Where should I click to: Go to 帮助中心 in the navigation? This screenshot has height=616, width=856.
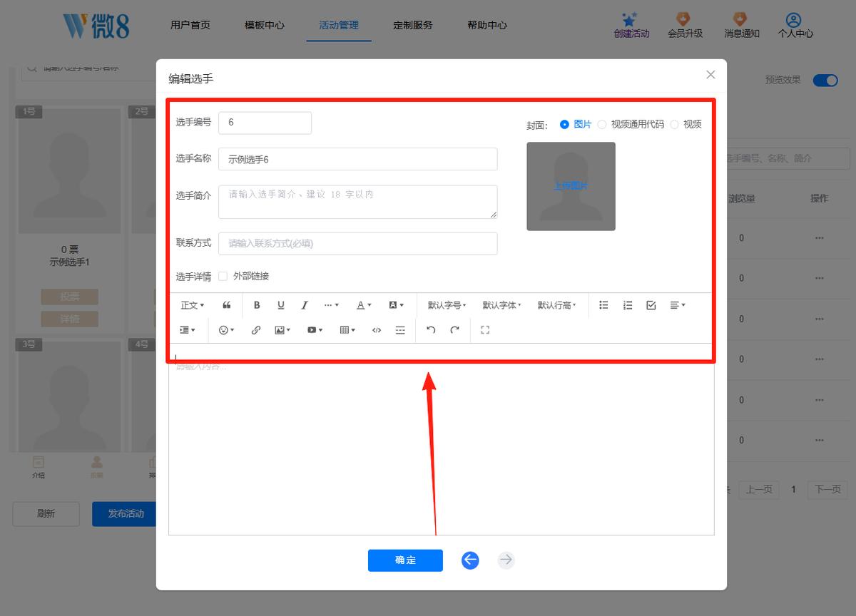[x=487, y=25]
